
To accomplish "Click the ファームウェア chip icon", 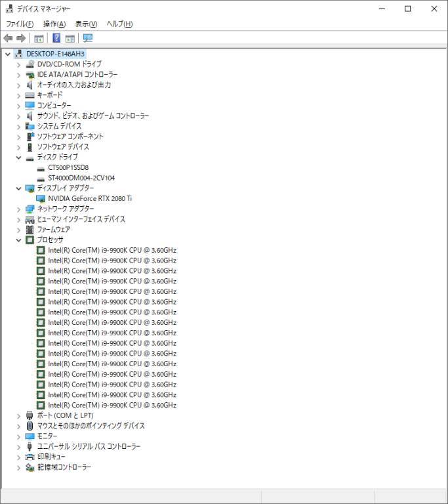I will 30,230.
